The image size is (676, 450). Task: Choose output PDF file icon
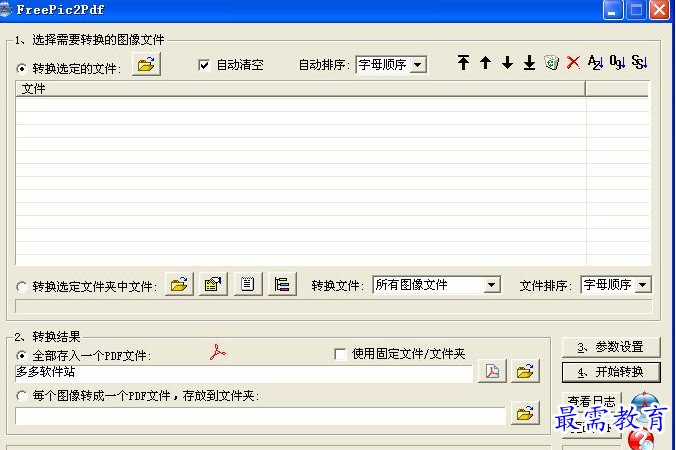coord(492,371)
